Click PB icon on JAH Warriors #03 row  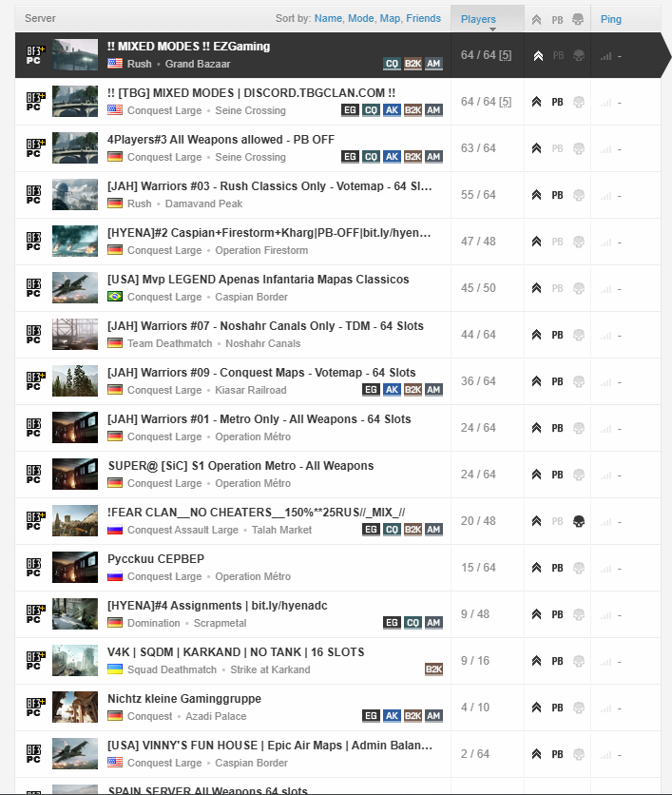pos(557,195)
